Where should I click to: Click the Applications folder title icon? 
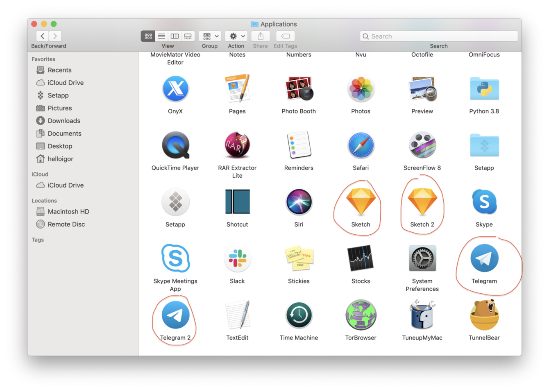(x=255, y=24)
